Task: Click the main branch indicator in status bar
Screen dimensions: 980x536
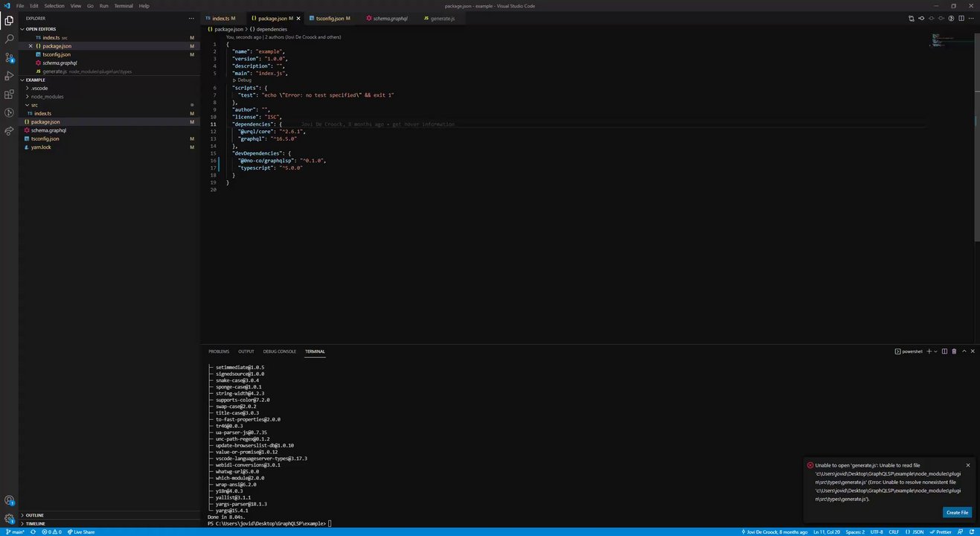Action: (x=14, y=532)
